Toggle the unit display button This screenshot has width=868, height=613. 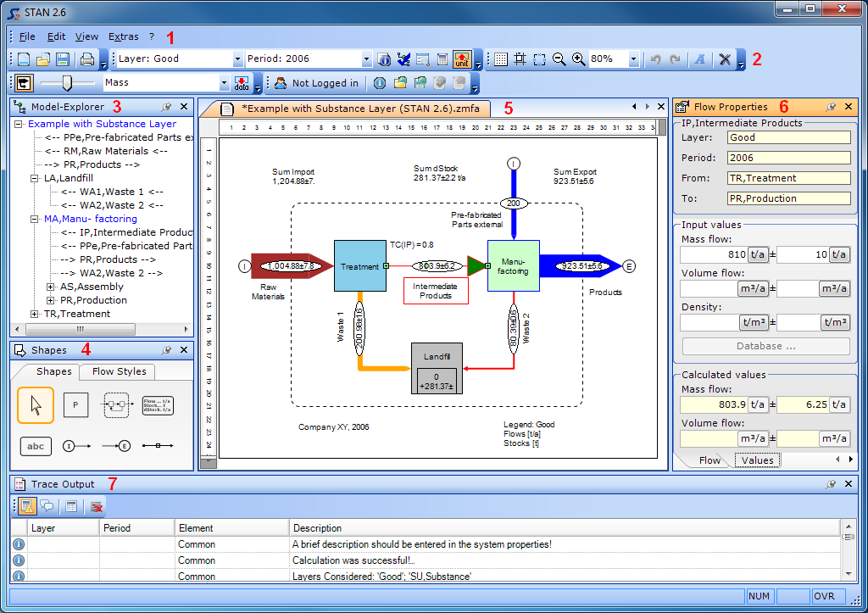[462, 59]
